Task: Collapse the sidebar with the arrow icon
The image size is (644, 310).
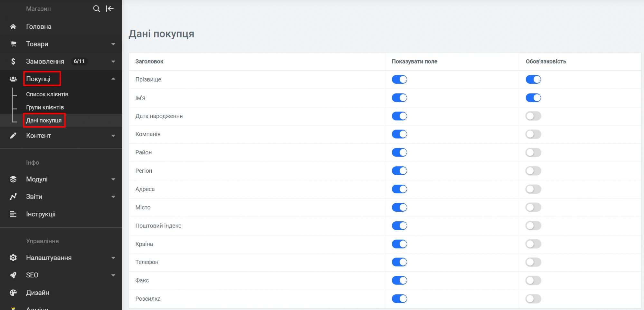Action: pos(110,9)
